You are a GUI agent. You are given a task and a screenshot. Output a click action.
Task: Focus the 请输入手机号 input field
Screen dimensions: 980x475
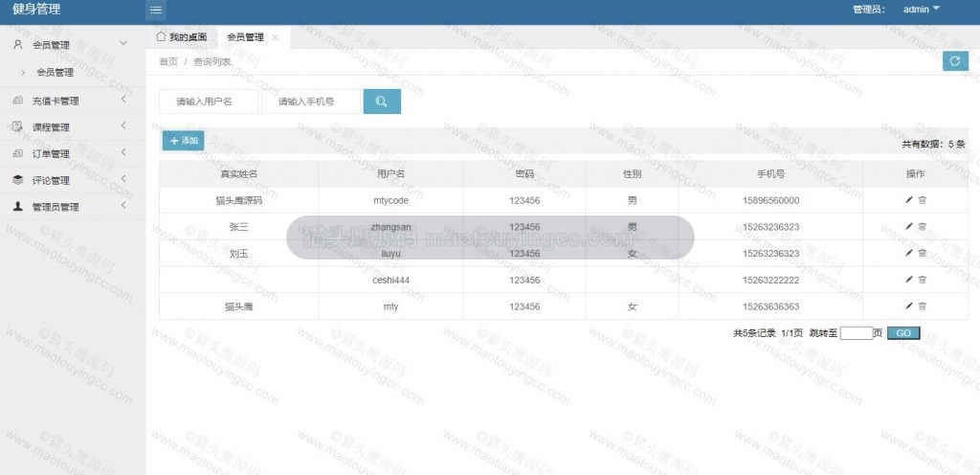pyautogui.click(x=311, y=102)
